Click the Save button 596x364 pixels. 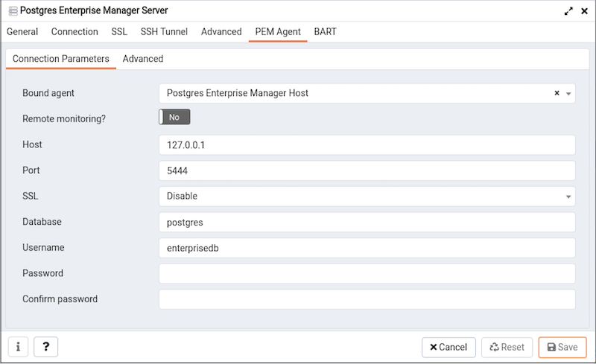click(x=562, y=348)
